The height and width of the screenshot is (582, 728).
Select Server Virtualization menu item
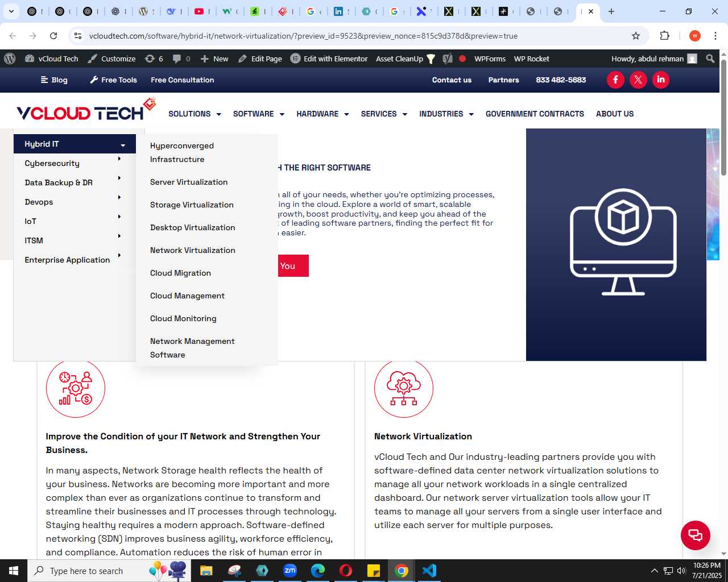(x=189, y=182)
